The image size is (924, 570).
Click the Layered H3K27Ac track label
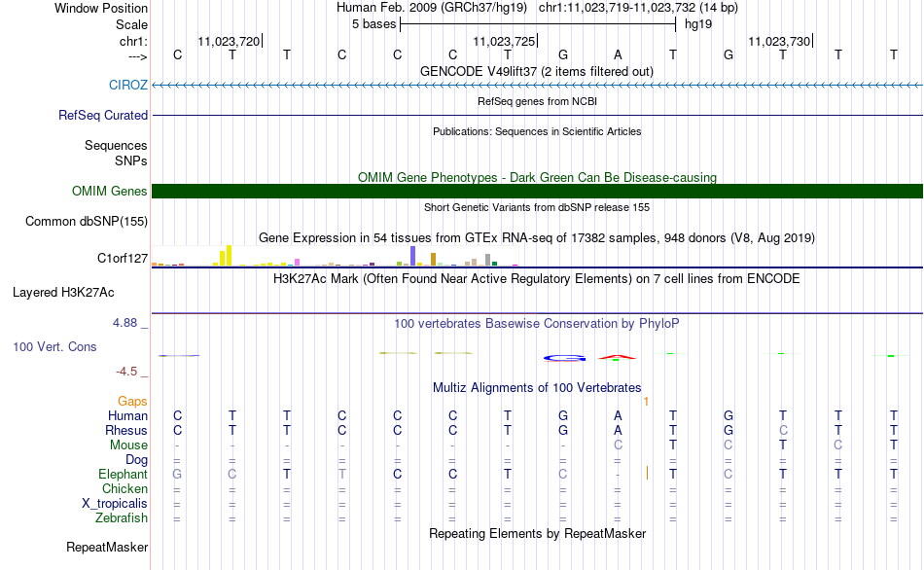click(x=63, y=293)
